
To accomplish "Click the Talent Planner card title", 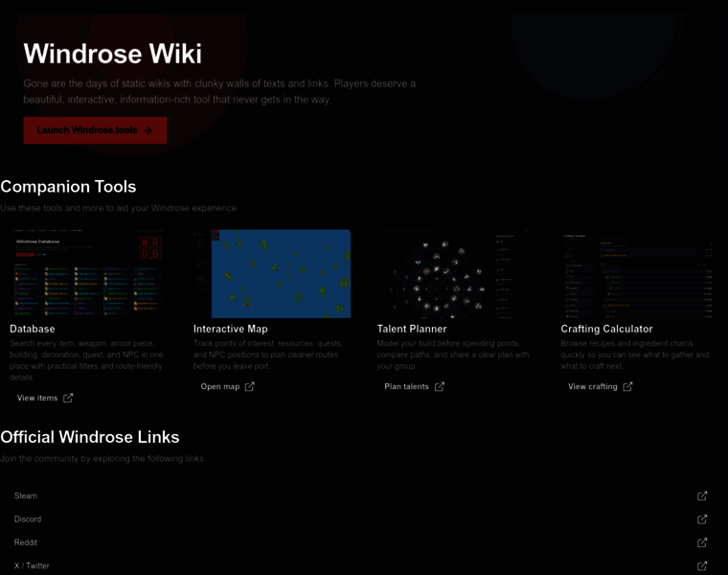I will tap(412, 329).
